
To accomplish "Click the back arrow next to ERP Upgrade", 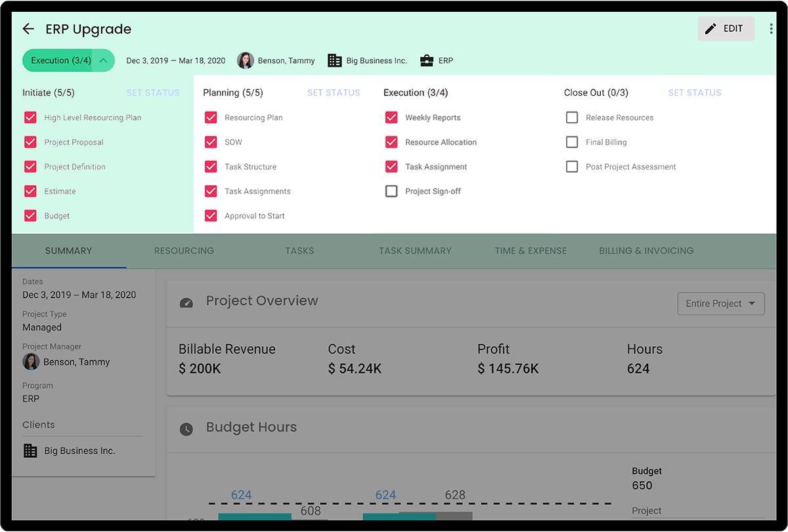I will click(28, 29).
